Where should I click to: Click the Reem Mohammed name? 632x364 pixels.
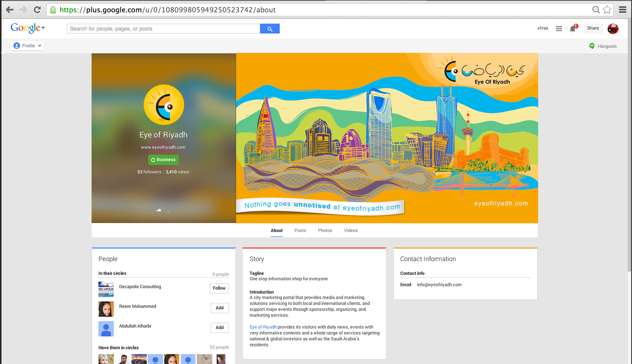(x=138, y=306)
